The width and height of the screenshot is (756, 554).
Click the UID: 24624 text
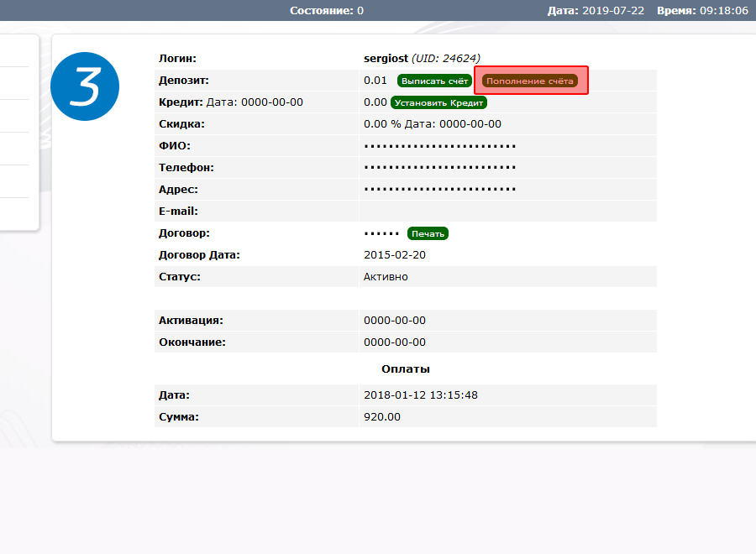446,58
